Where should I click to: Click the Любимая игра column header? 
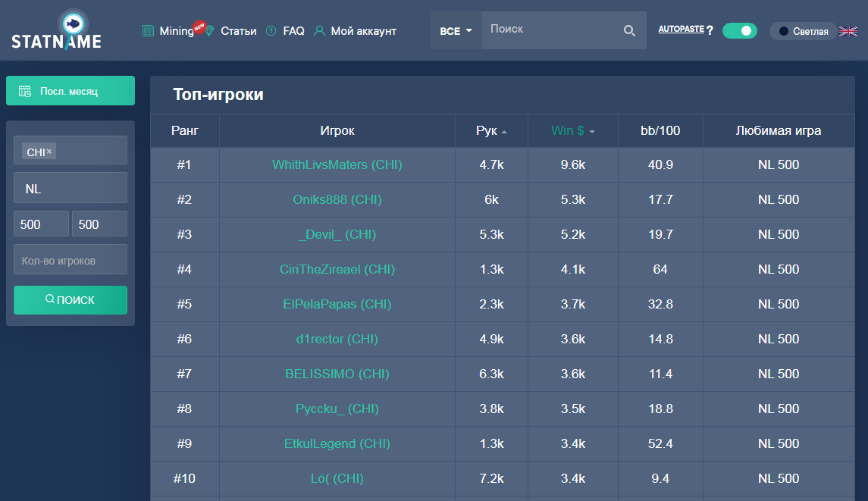tap(779, 130)
